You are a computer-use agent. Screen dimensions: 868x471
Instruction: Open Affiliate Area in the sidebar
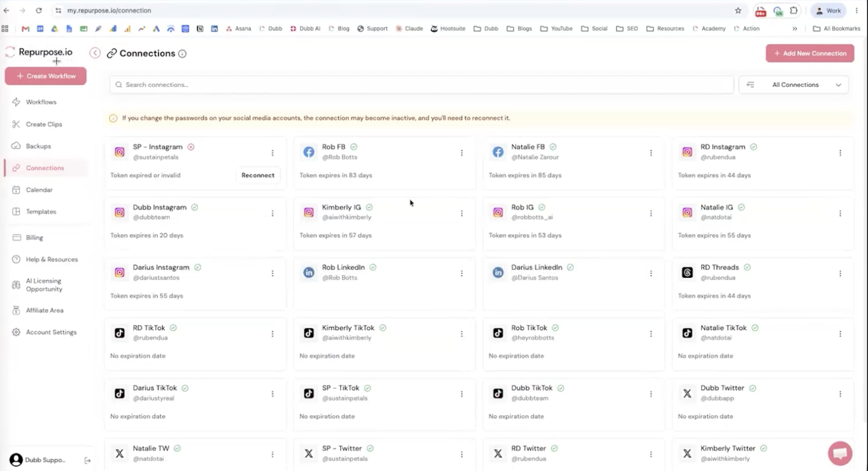[45, 310]
